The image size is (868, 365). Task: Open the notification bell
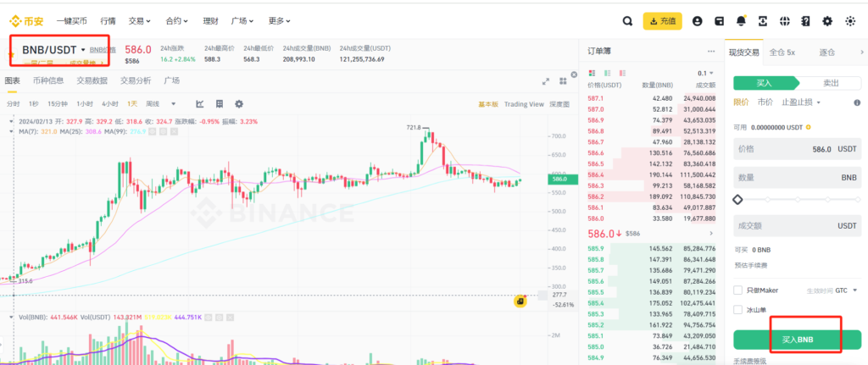[741, 21]
